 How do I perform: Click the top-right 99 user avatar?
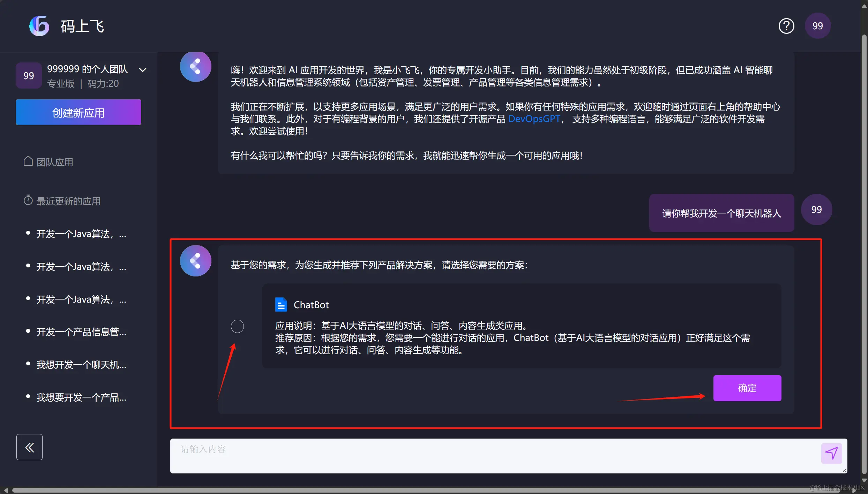click(x=817, y=26)
